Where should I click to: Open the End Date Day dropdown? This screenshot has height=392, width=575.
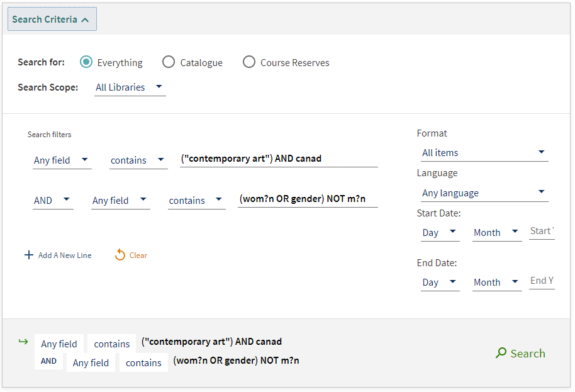pyautogui.click(x=440, y=283)
